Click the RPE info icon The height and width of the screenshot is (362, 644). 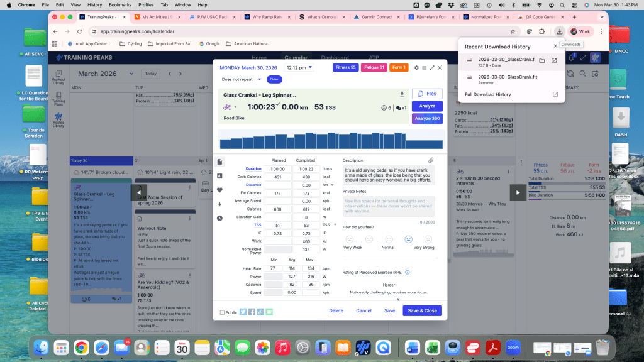pyautogui.click(x=408, y=273)
